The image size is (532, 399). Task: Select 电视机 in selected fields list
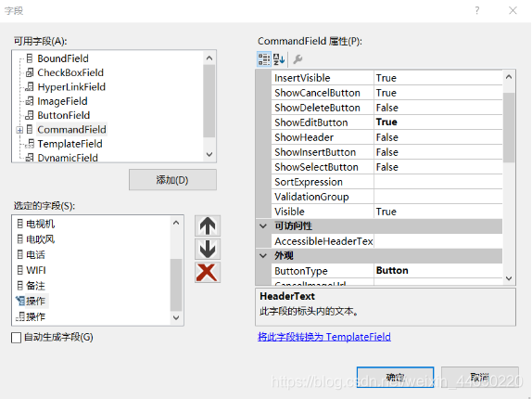coord(41,224)
